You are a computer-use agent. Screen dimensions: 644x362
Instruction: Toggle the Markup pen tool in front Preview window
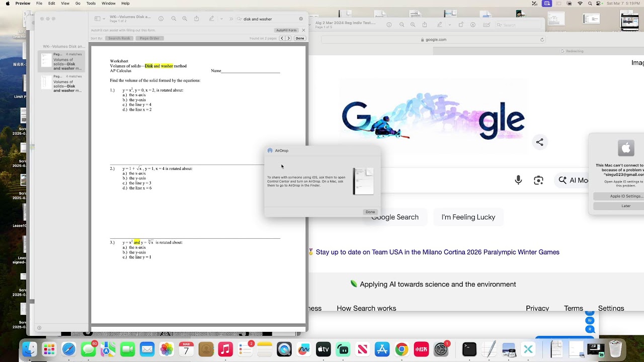point(211,19)
